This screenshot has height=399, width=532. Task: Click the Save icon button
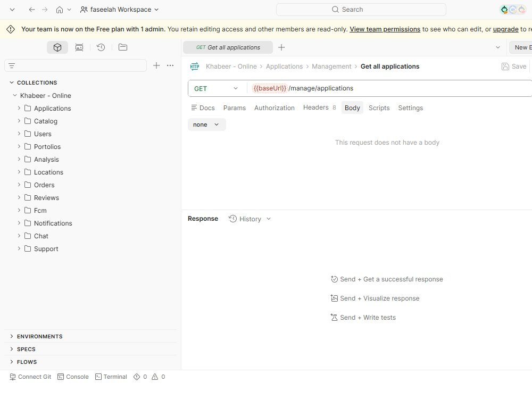click(514, 66)
